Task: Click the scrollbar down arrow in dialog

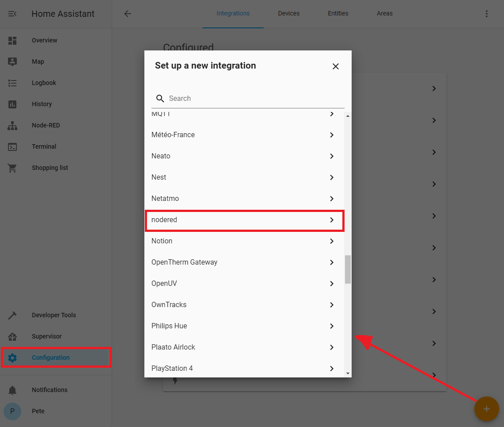Action: click(348, 373)
